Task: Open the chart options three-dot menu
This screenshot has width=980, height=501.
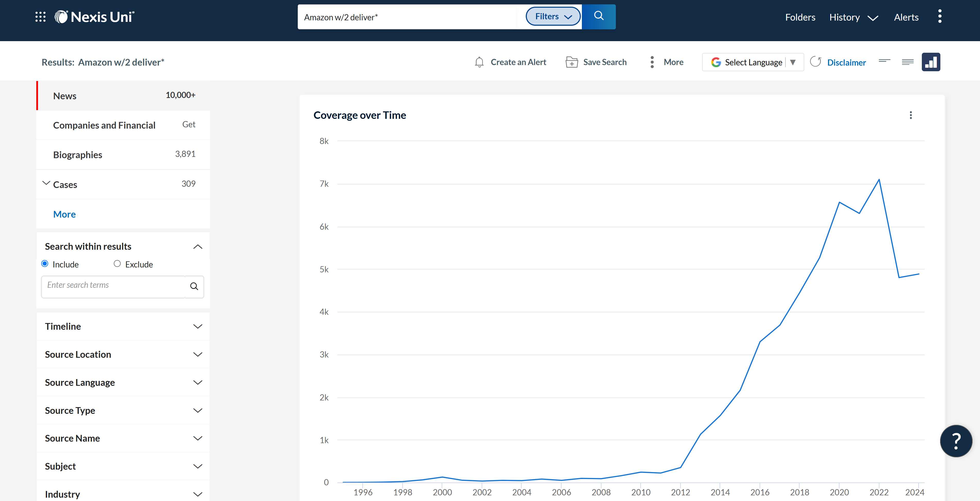Action: click(x=911, y=115)
